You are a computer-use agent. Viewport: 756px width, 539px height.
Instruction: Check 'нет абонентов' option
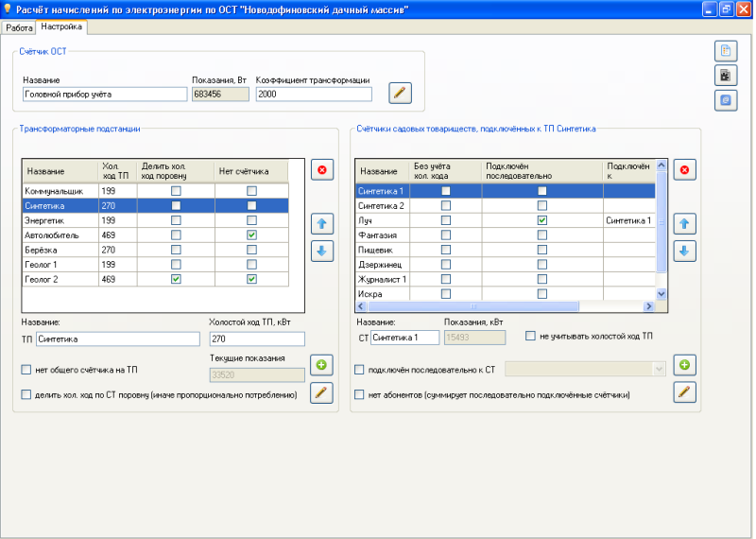click(x=359, y=394)
